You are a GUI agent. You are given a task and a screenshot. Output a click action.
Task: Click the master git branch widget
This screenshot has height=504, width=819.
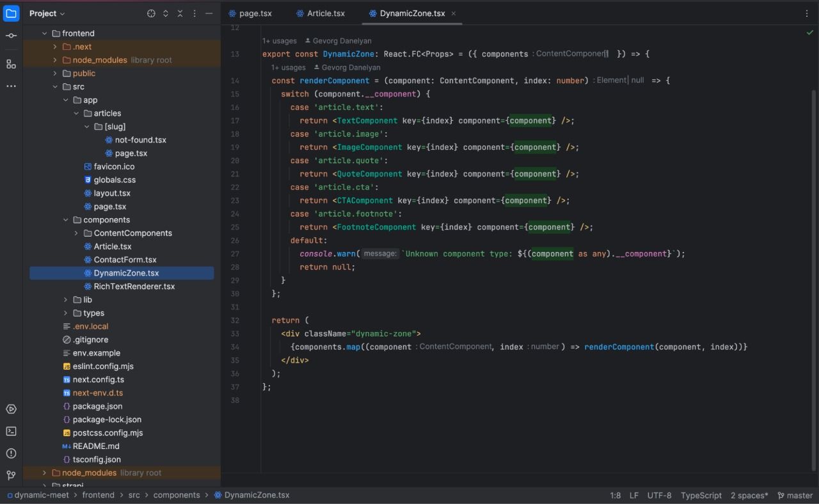(795, 495)
